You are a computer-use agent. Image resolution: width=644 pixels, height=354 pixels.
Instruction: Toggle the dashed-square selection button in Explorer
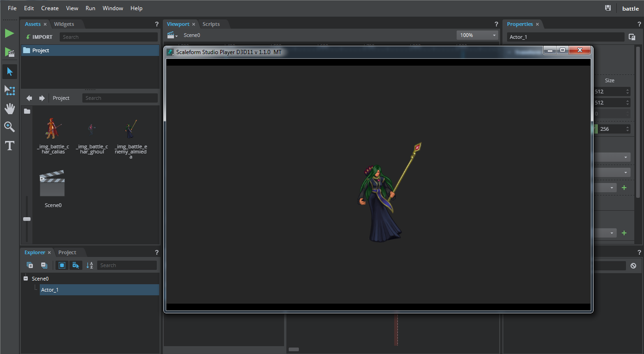click(62, 265)
